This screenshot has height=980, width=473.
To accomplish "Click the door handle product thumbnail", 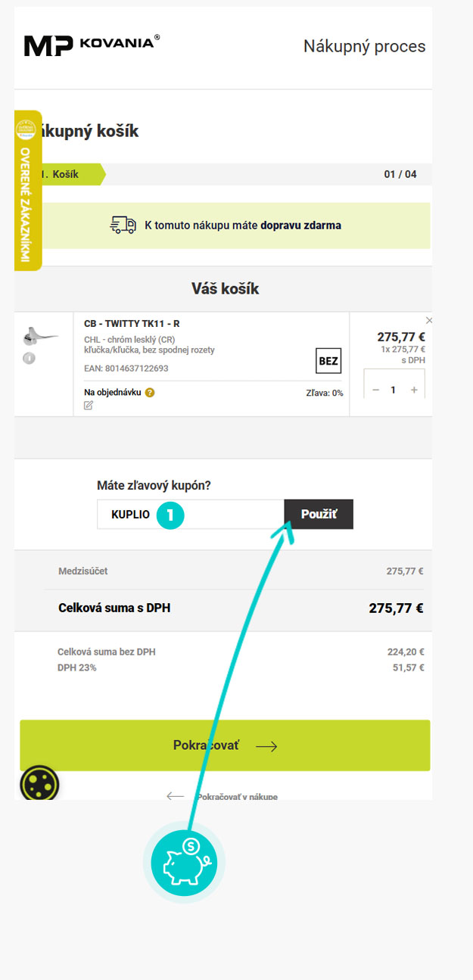I will [x=38, y=334].
